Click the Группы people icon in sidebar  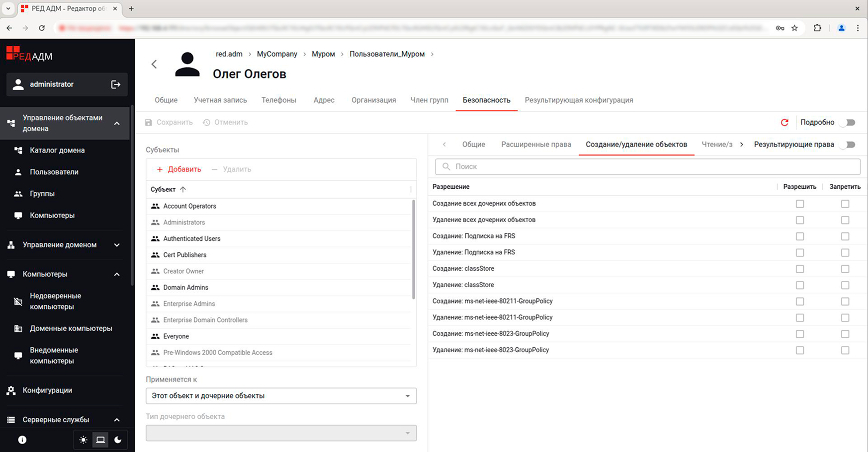(x=18, y=194)
